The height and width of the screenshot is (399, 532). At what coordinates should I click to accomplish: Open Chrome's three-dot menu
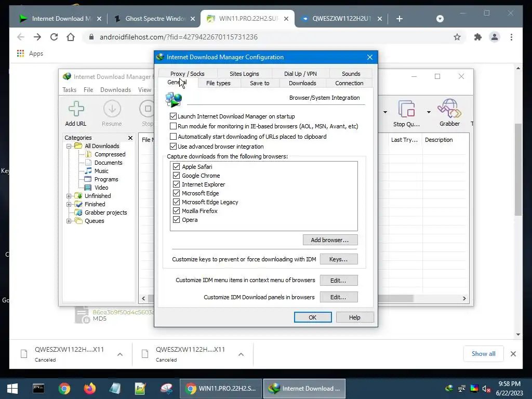pos(511,37)
